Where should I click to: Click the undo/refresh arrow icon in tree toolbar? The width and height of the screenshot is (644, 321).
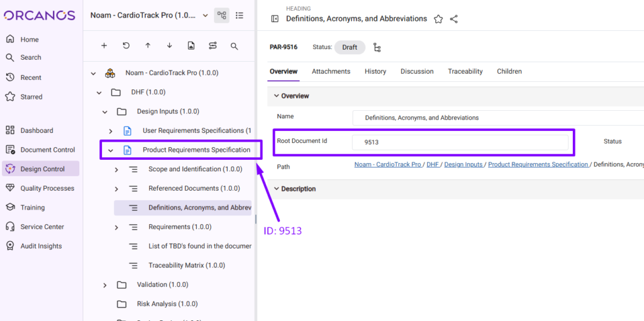coord(126,46)
